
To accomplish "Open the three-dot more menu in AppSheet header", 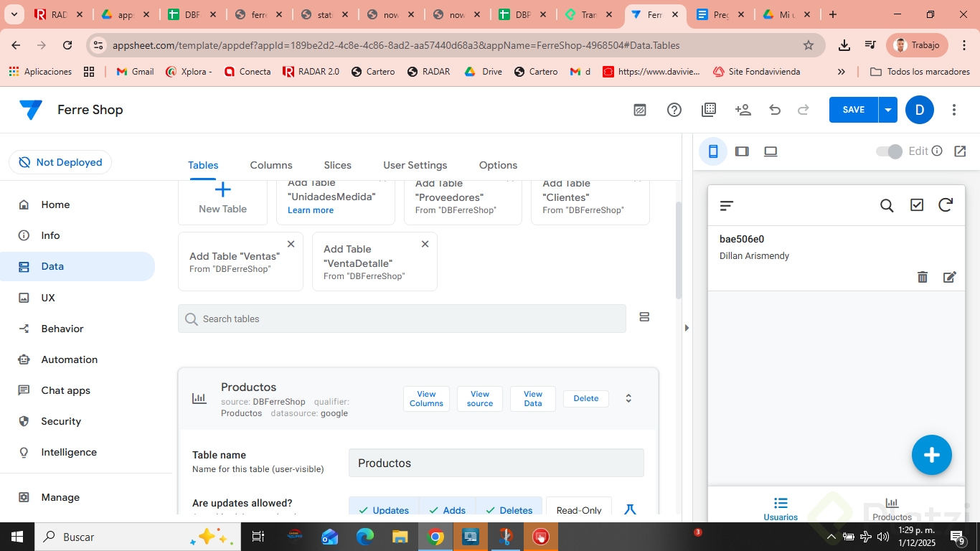I will tap(954, 110).
